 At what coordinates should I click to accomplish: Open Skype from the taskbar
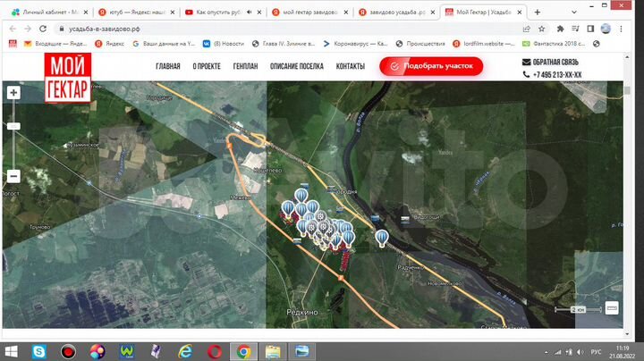39,351
